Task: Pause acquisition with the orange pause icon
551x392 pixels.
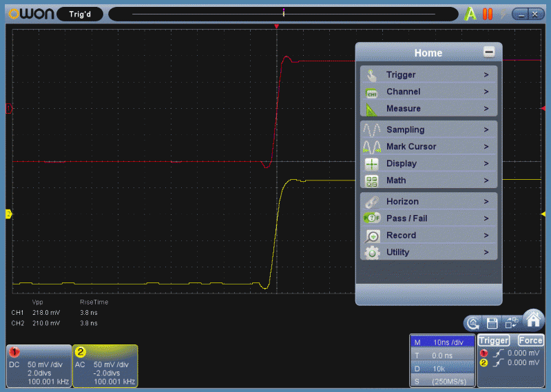Action: pos(488,14)
